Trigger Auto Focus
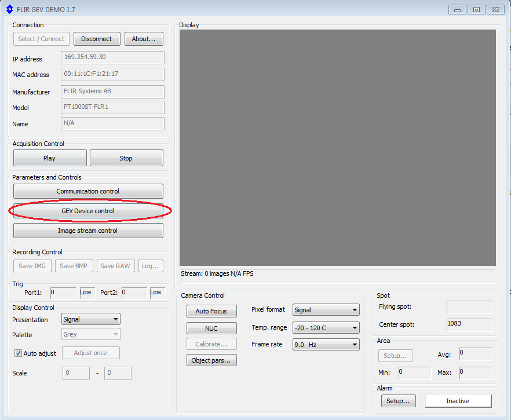Image resolution: width=511 pixels, height=420 pixels. (211, 311)
